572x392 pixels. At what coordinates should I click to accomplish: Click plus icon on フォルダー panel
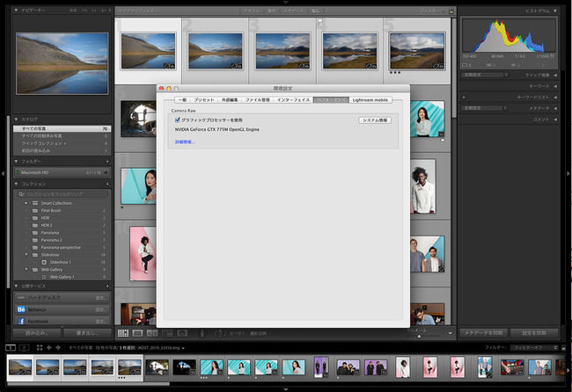[x=107, y=162]
